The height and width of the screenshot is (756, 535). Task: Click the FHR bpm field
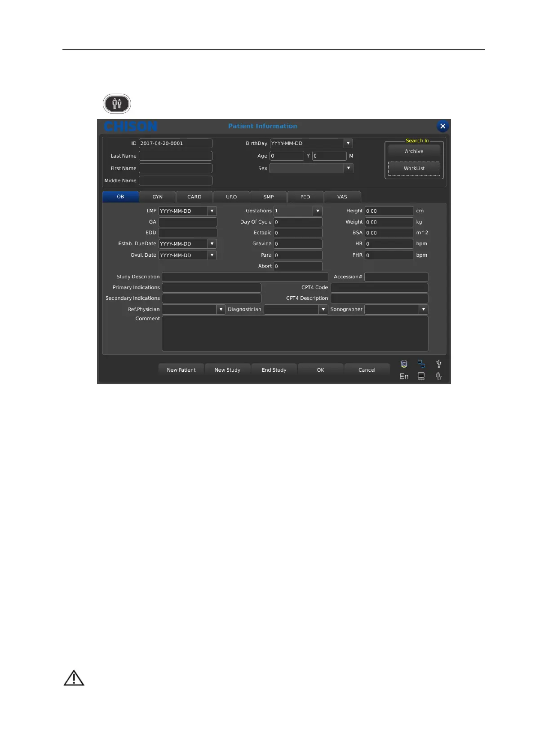389,255
